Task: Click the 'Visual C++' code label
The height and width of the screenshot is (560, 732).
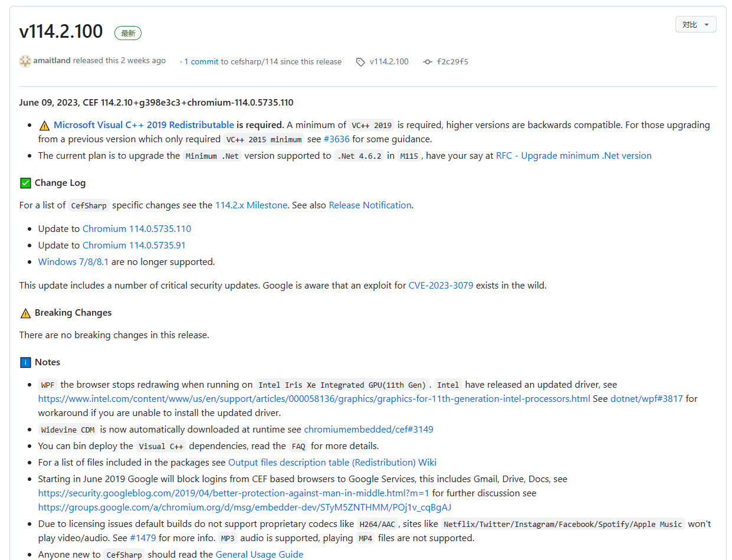Action: pyautogui.click(x=161, y=447)
